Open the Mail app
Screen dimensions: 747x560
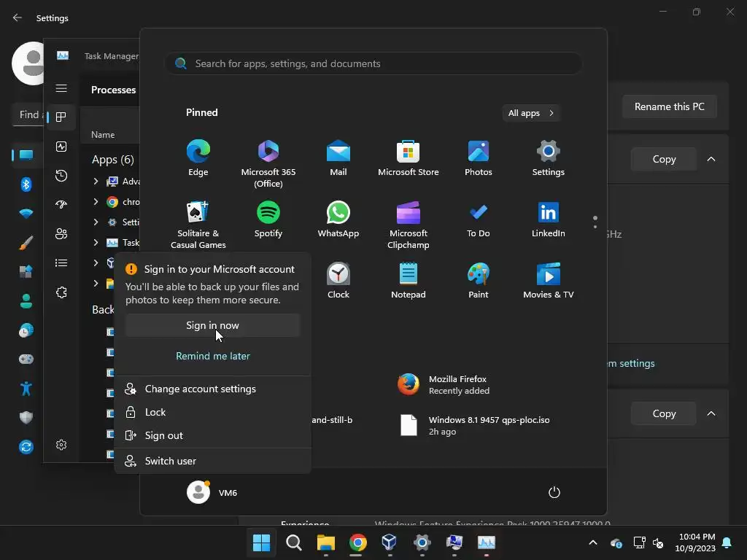click(x=338, y=158)
